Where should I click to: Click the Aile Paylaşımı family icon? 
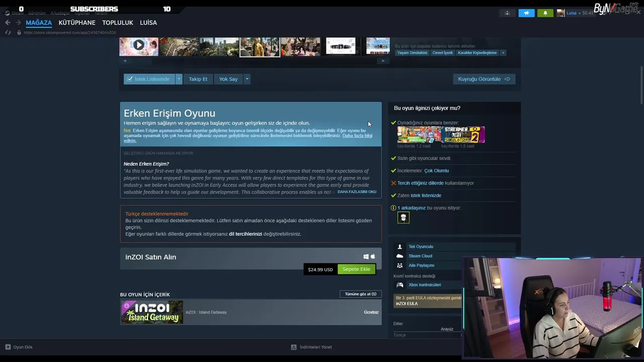click(x=400, y=265)
